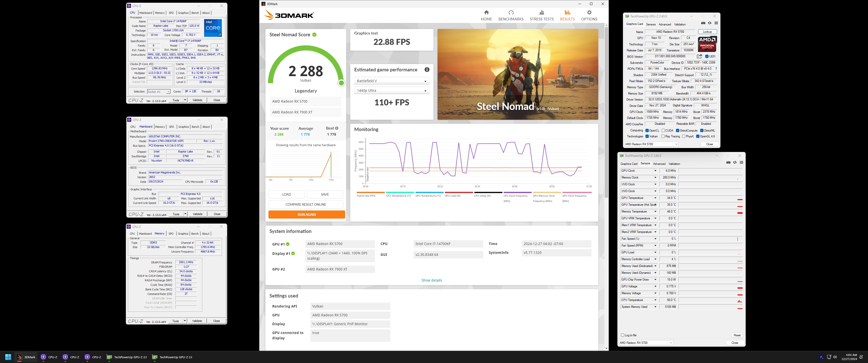Open GPU selector in GPU-Z Graphics Card window

point(651,144)
